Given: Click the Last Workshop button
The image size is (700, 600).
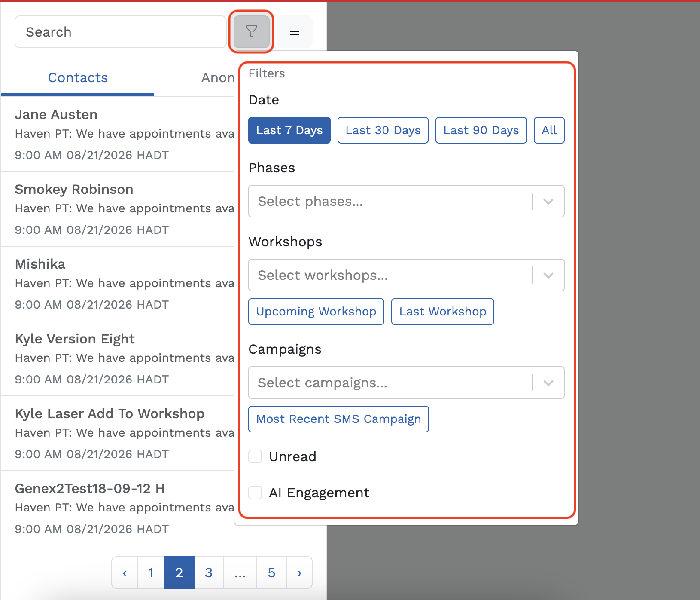Looking at the screenshot, I should coord(443,312).
